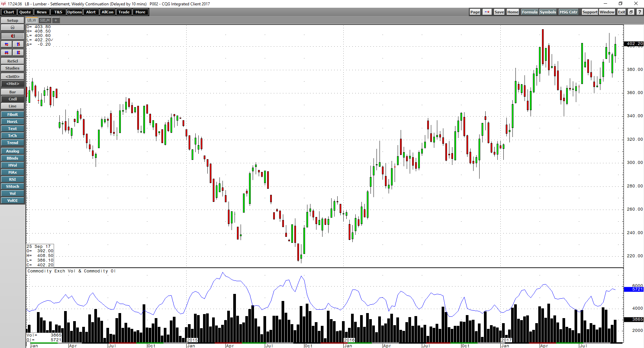Click the 5721 open interest axis label
The height and width of the screenshot is (348, 644).
coord(634,289)
